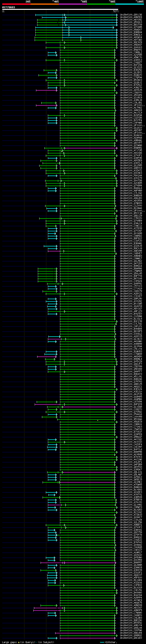The image size is (146, 644).
Task: Click the UniRef100_B5WTP2 label
Action: [131, 50]
